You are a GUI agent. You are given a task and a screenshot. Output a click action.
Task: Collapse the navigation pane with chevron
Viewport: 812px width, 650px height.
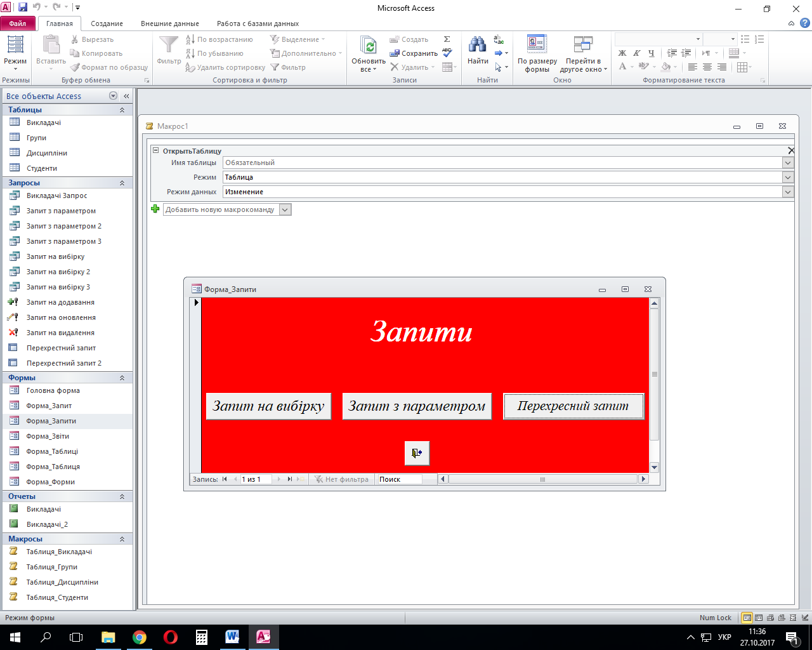(126, 96)
